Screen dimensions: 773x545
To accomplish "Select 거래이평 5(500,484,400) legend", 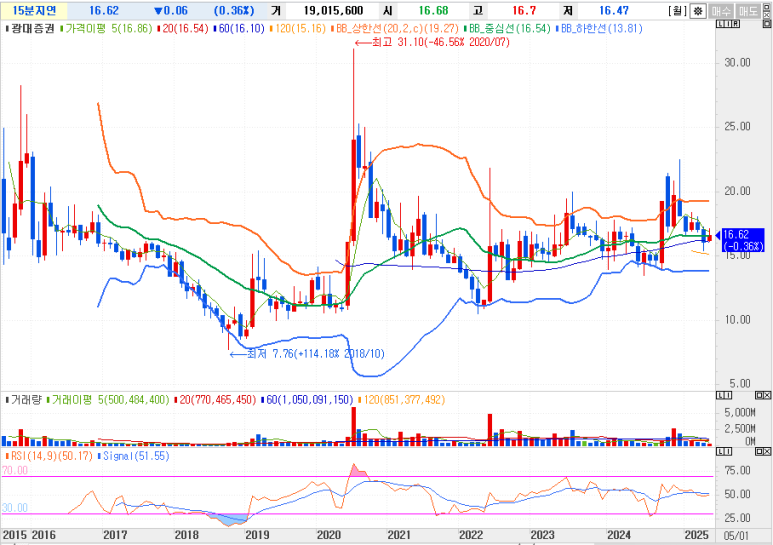I will click(x=108, y=400).
